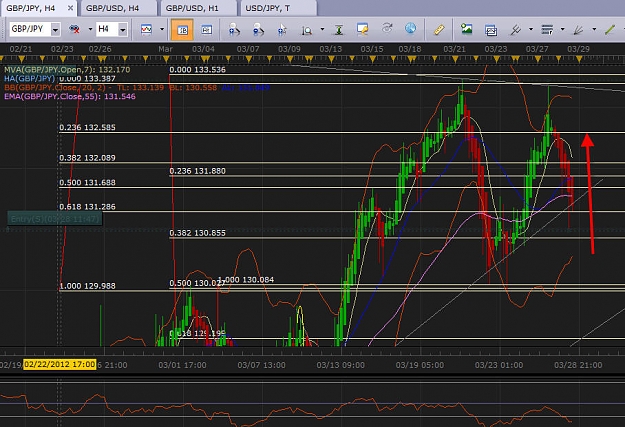625x427 pixels.
Task: Click the magnifier zoom range icon
Action: click(307, 30)
